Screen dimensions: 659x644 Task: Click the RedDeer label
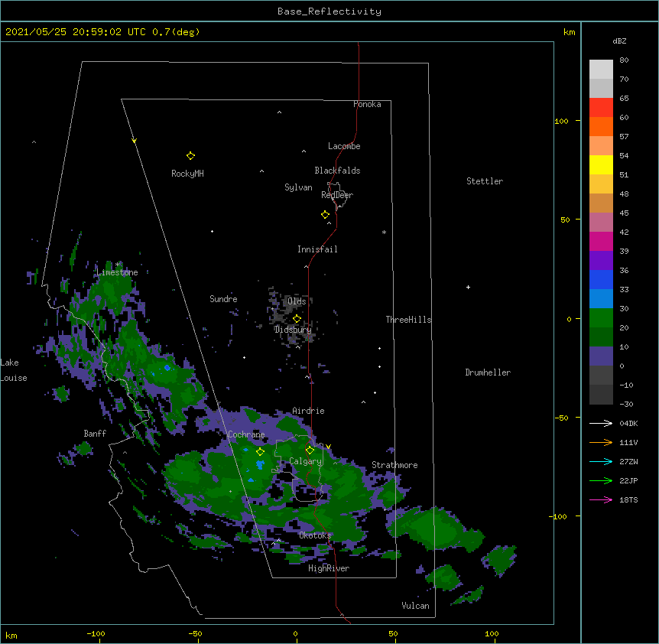click(337, 195)
